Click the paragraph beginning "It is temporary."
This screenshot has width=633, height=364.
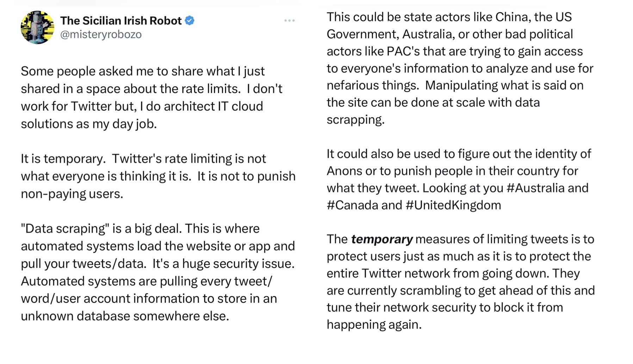click(x=158, y=176)
